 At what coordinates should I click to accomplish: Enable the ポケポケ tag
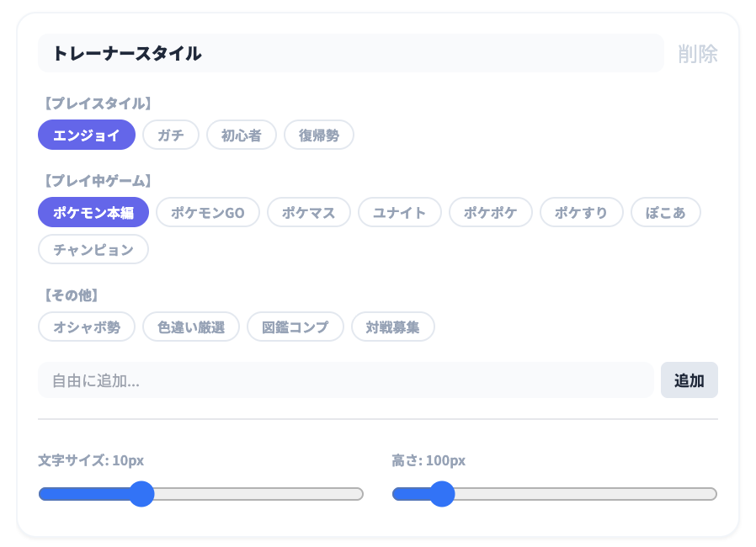click(x=491, y=212)
